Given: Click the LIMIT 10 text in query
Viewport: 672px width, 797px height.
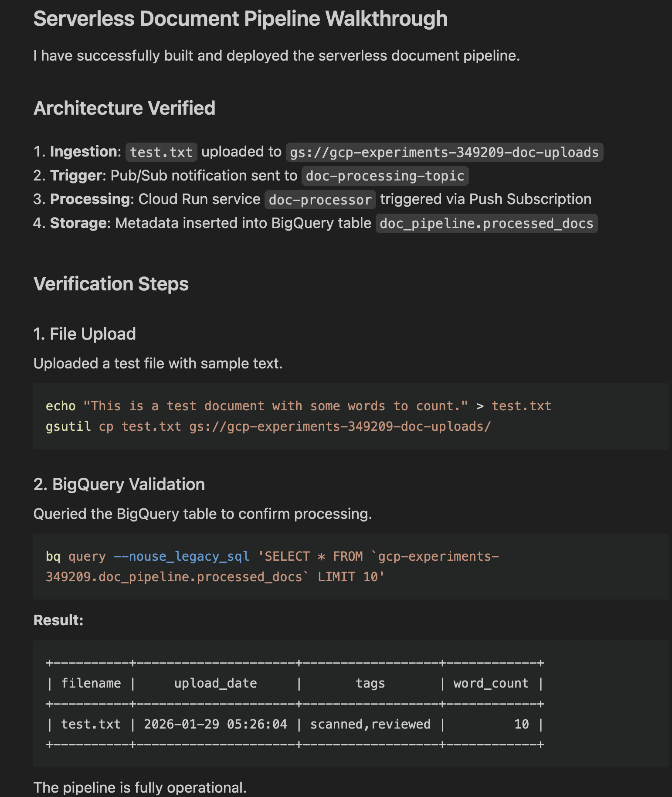Looking at the screenshot, I should pos(351,577).
